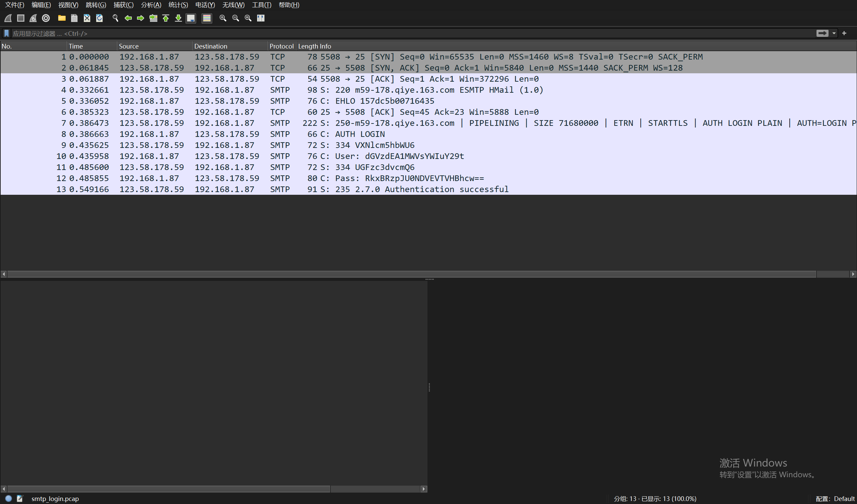857x504 pixels.
Task: Click the restart current capture icon
Action: (33, 18)
